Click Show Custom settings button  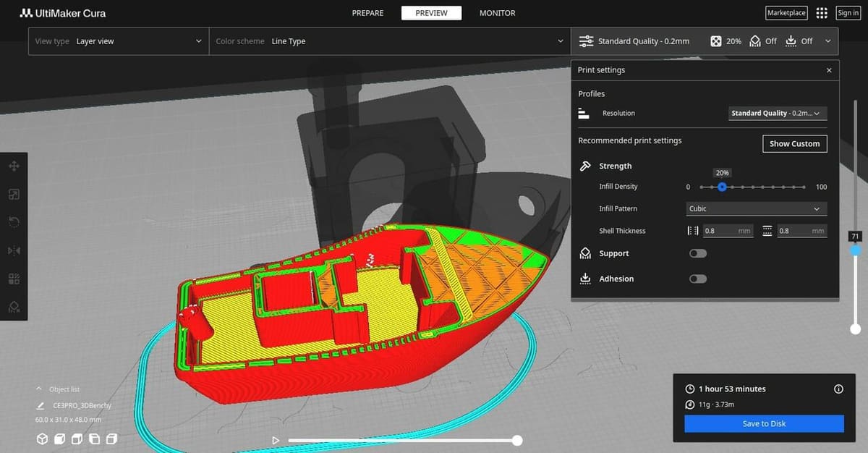tap(794, 143)
